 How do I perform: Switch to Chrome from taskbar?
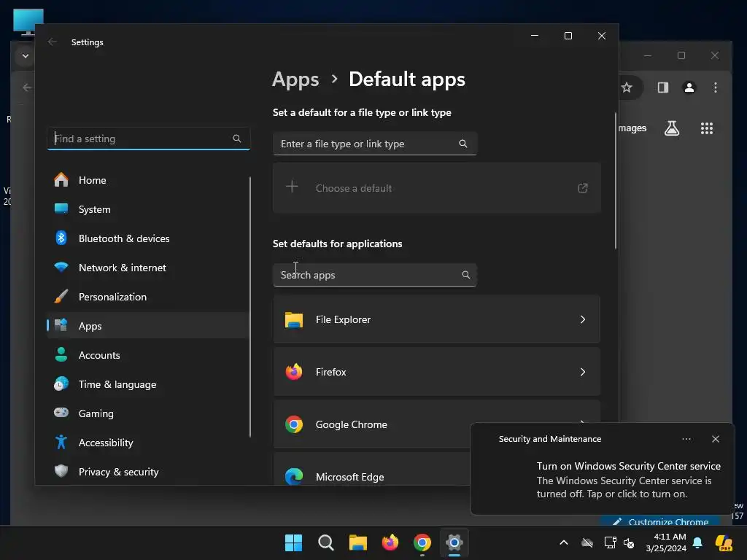422,542
